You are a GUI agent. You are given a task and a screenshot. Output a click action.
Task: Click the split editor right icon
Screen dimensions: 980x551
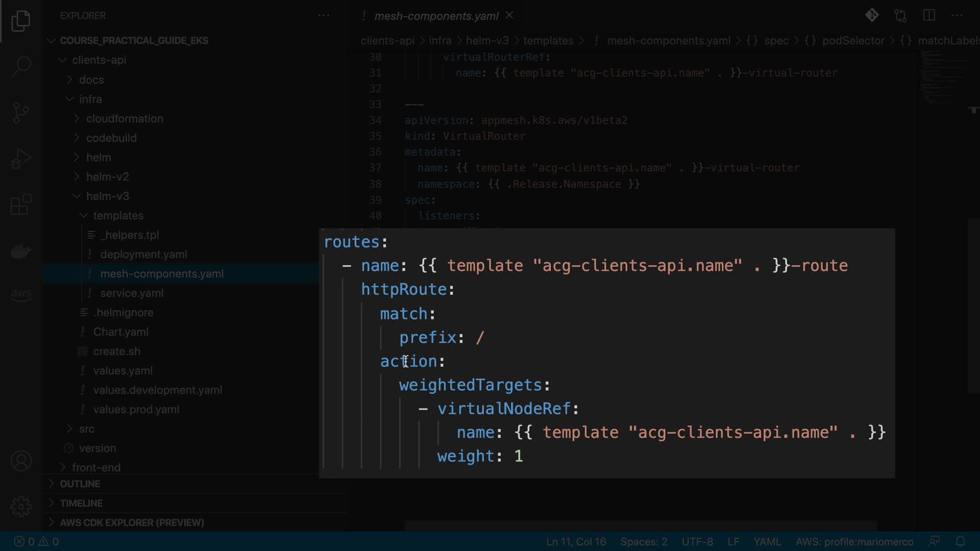click(929, 15)
